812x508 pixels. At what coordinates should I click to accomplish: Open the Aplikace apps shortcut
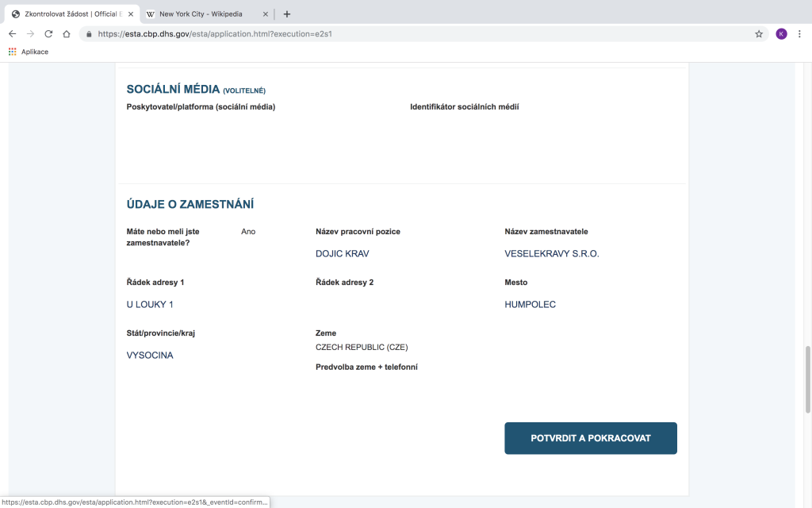(28, 52)
